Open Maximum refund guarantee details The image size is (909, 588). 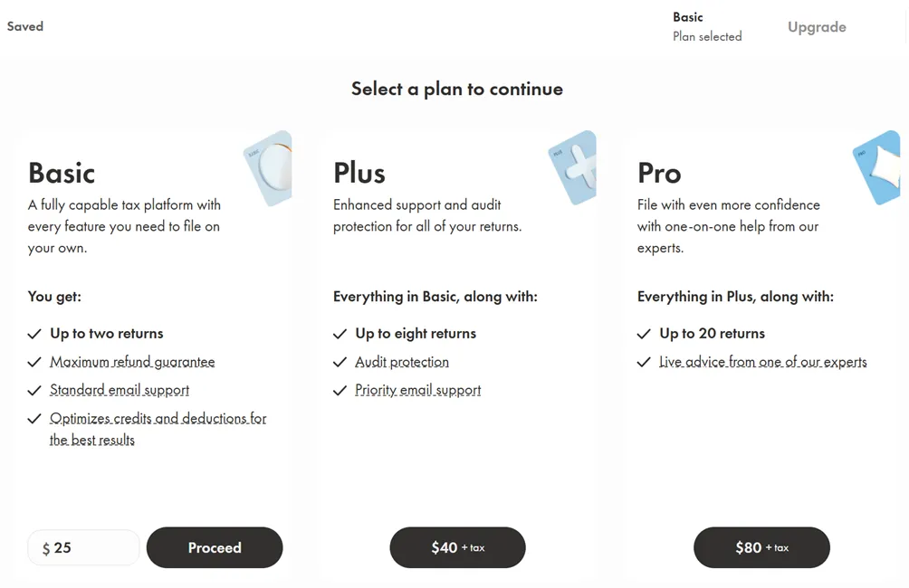(x=132, y=362)
